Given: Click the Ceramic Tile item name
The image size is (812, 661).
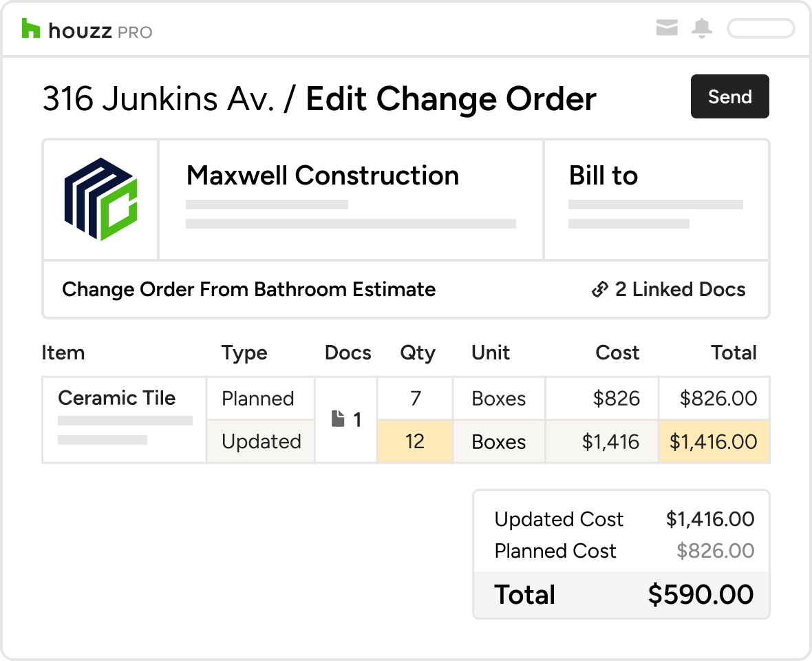Looking at the screenshot, I should (x=117, y=398).
